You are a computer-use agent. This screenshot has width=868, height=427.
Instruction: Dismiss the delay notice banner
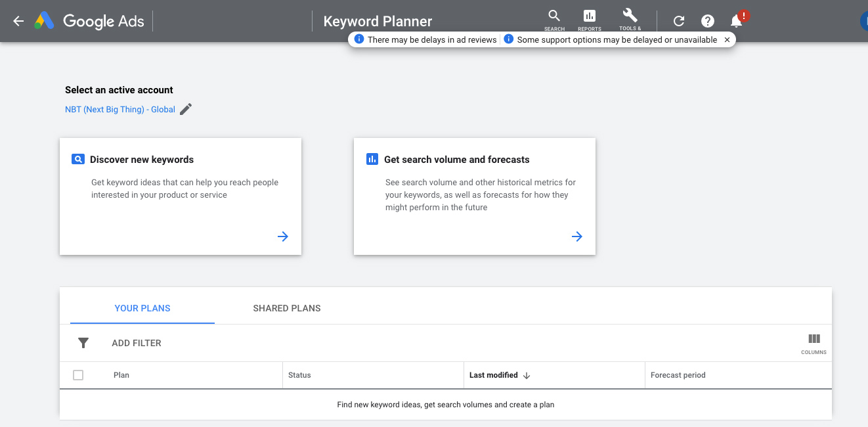pyautogui.click(x=727, y=39)
